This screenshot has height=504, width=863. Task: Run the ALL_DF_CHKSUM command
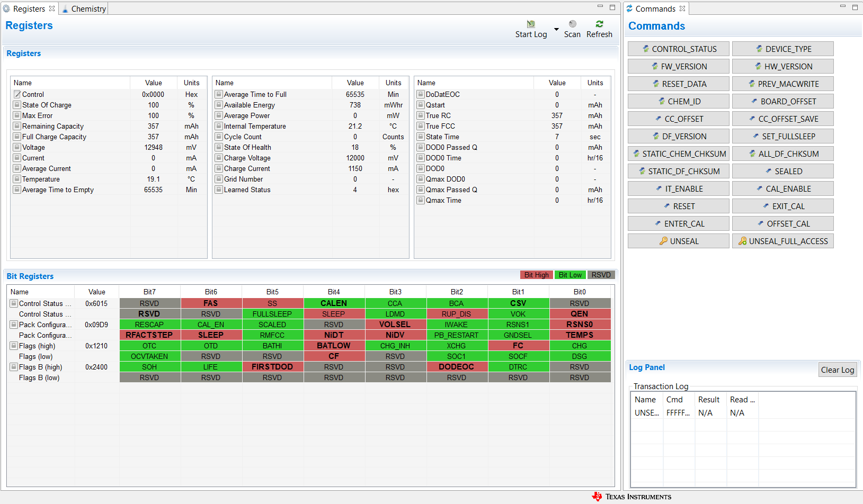tap(783, 154)
